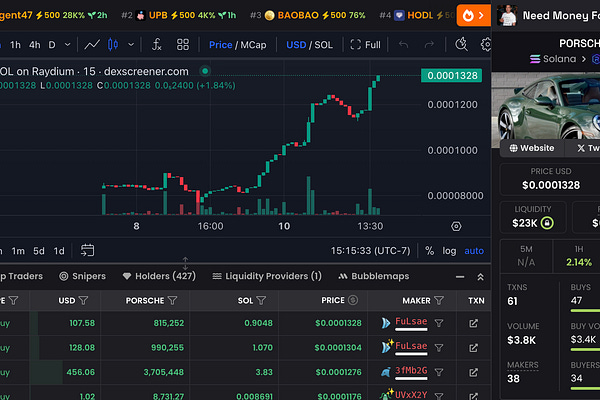The image size is (600, 400).
Task: Minimize the transactions panel with dash icon
Action: [460, 277]
